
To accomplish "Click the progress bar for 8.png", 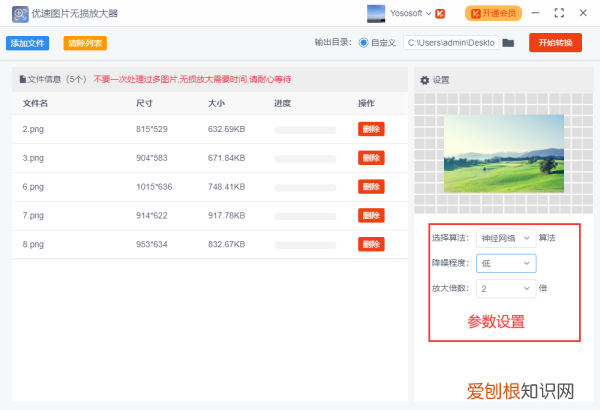I will coord(305,245).
